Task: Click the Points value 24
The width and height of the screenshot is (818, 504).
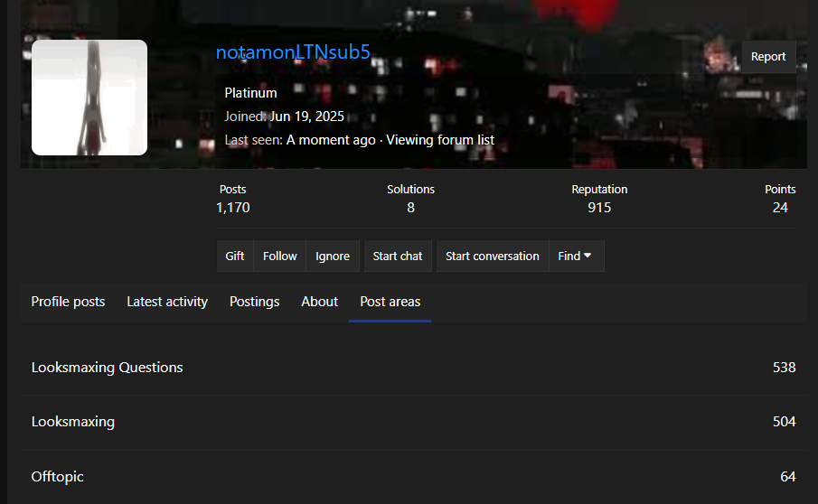Action: coord(780,208)
